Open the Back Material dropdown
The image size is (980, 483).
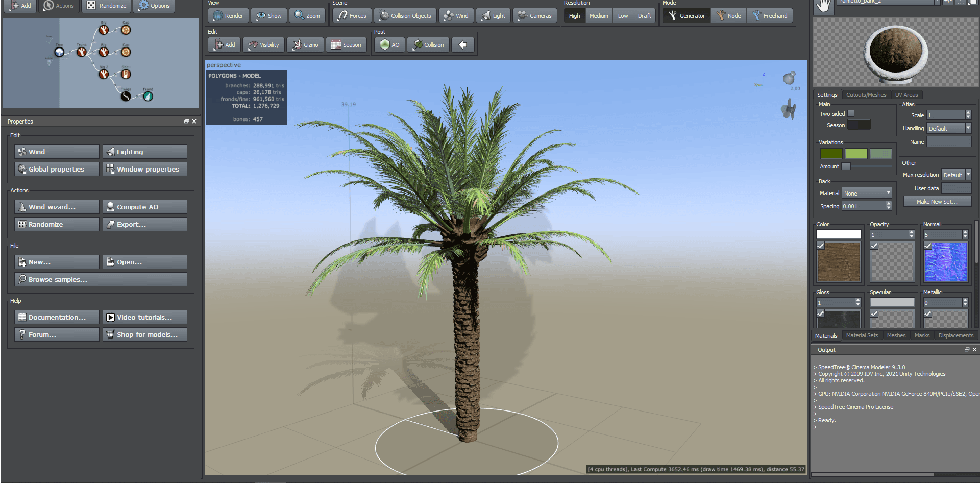867,193
